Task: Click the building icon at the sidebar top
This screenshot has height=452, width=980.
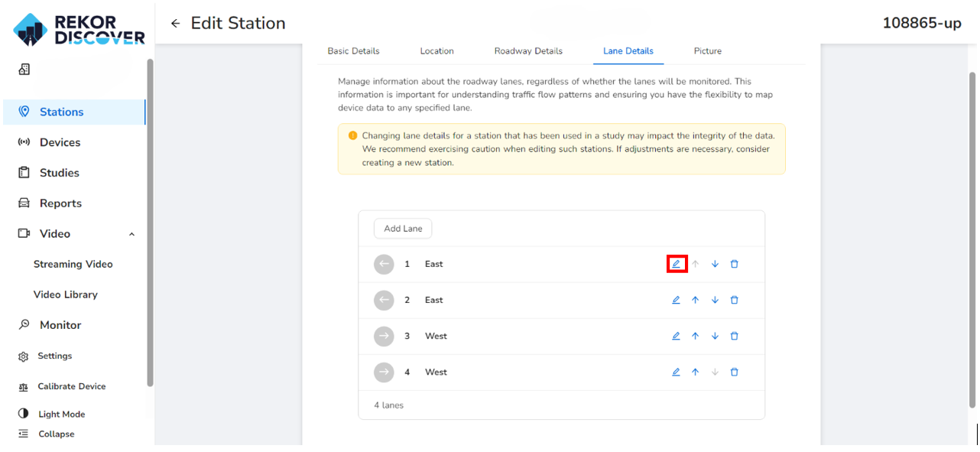Action: tap(24, 70)
